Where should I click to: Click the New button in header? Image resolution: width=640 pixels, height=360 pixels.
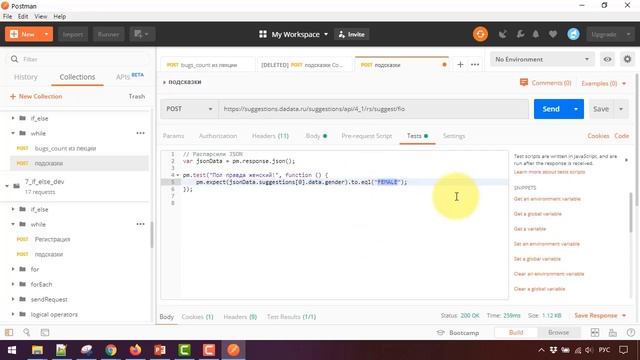point(22,34)
